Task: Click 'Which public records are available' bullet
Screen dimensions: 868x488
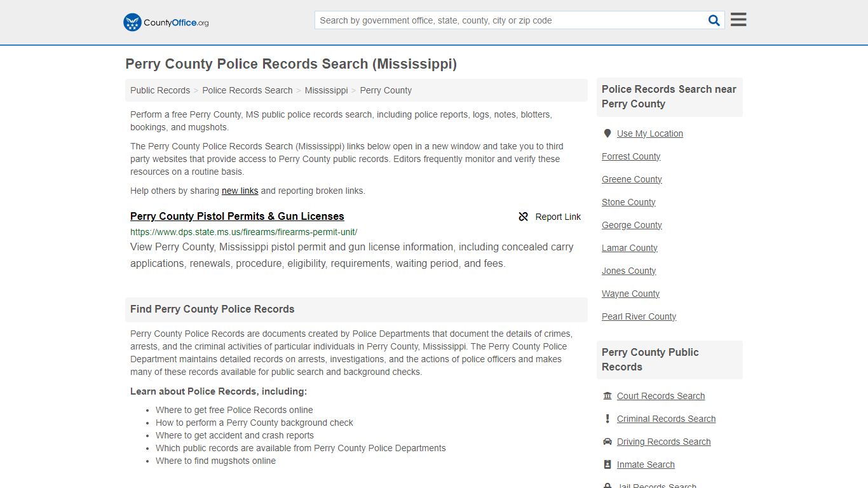Action: coord(301,448)
